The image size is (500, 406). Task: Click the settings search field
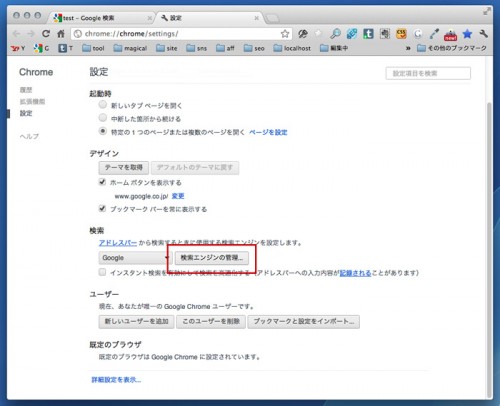[428, 73]
